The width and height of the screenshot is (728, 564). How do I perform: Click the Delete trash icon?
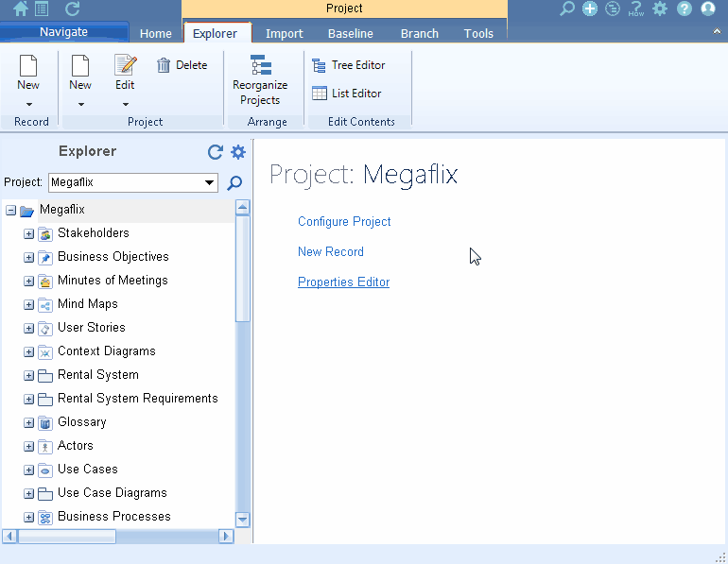(x=164, y=65)
